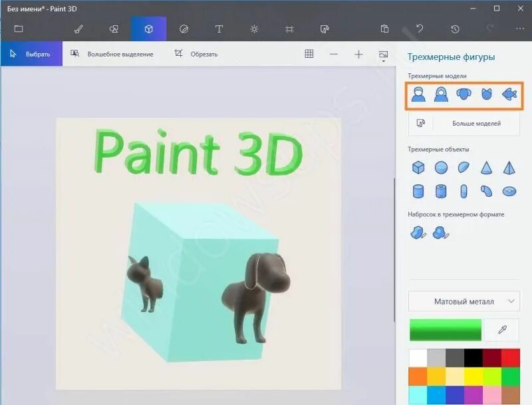
Task: Switch to the Stickers tab
Action: point(184,29)
